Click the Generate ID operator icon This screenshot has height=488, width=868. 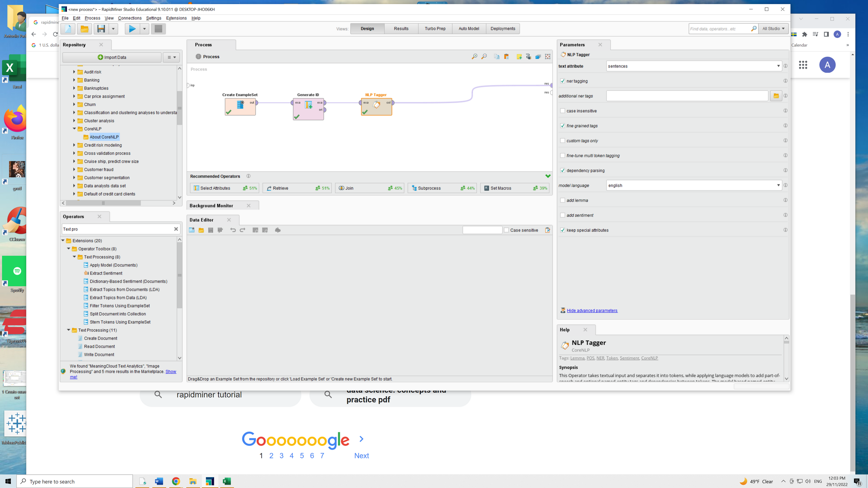pos(308,105)
